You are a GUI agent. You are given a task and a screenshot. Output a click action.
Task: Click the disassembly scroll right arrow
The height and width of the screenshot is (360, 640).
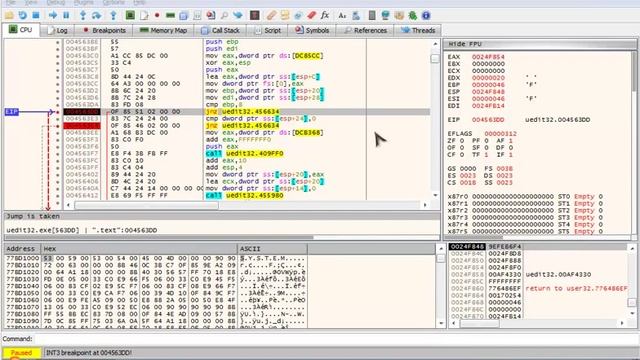point(425,205)
